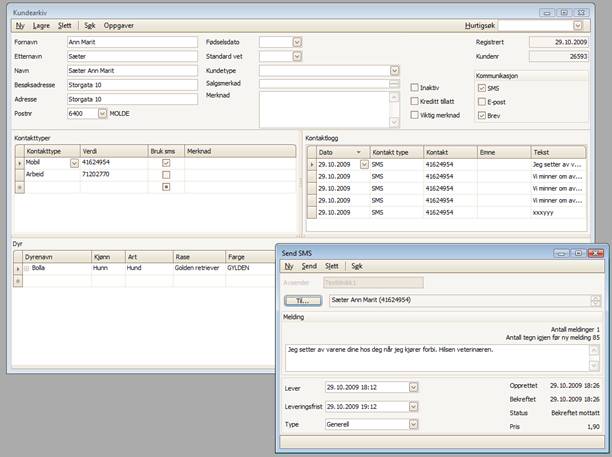Check the Viktig merknad checkbox
The image size is (612, 457).
[415, 115]
